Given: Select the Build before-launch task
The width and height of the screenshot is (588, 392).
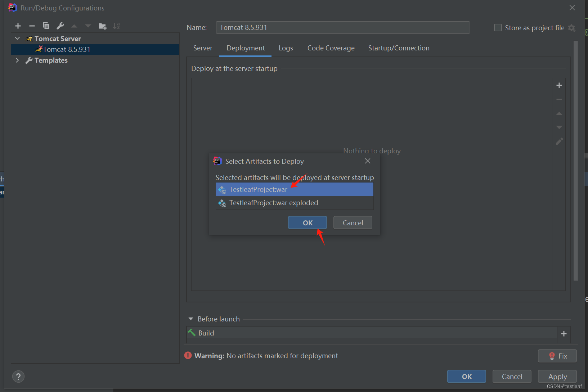Looking at the screenshot, I should (372, 333).
